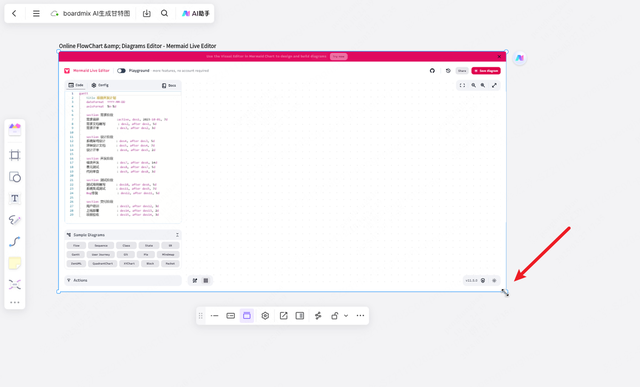640x387 pixels.
Task: Open embed settings hexagon icon
Action: (265, 316)
